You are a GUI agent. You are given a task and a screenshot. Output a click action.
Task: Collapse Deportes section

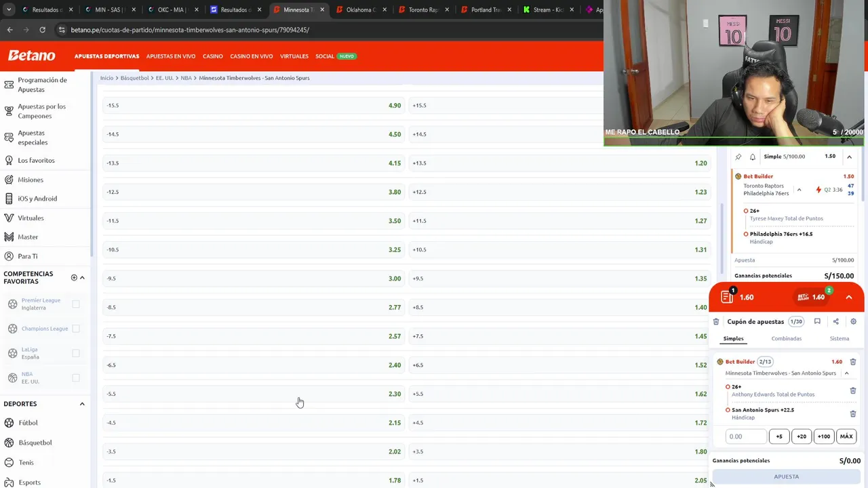[x=82, y=404]
